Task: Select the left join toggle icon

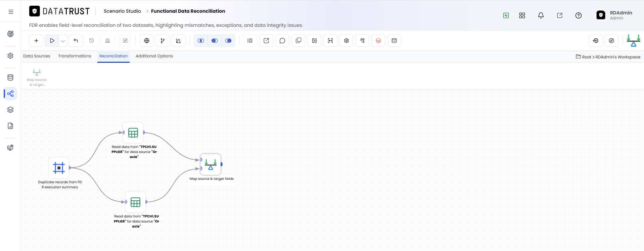Action: point(215,41)
